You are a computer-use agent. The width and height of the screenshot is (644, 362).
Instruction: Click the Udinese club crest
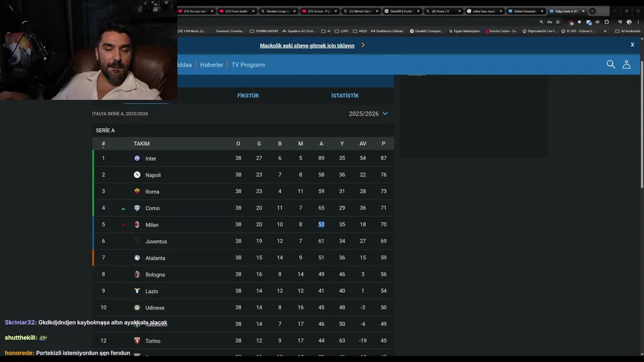pyautogui.click(x=137, y=308)
